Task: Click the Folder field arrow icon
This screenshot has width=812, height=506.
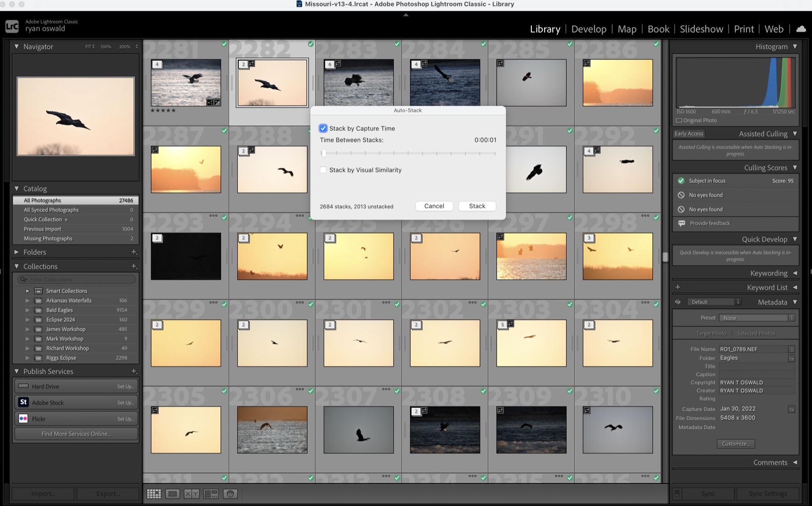Action: (791, 358)
